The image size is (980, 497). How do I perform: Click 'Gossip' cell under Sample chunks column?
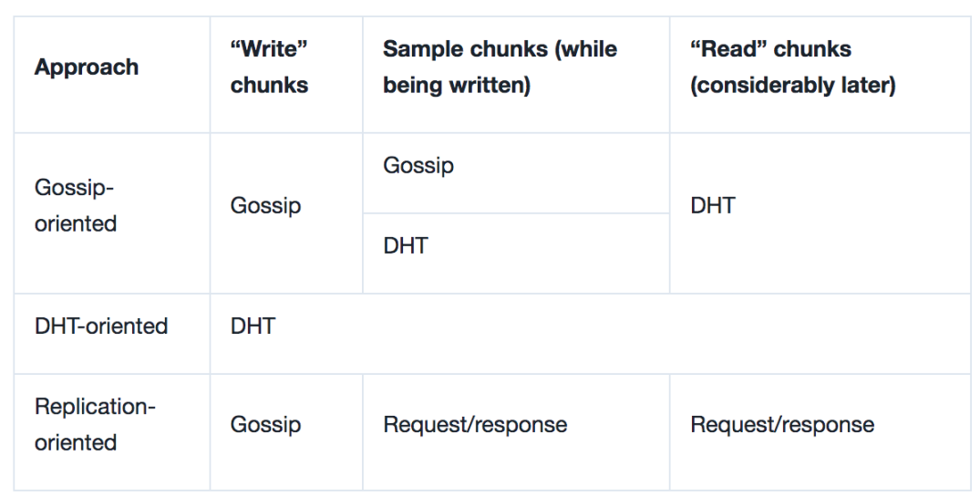point(418,166)
